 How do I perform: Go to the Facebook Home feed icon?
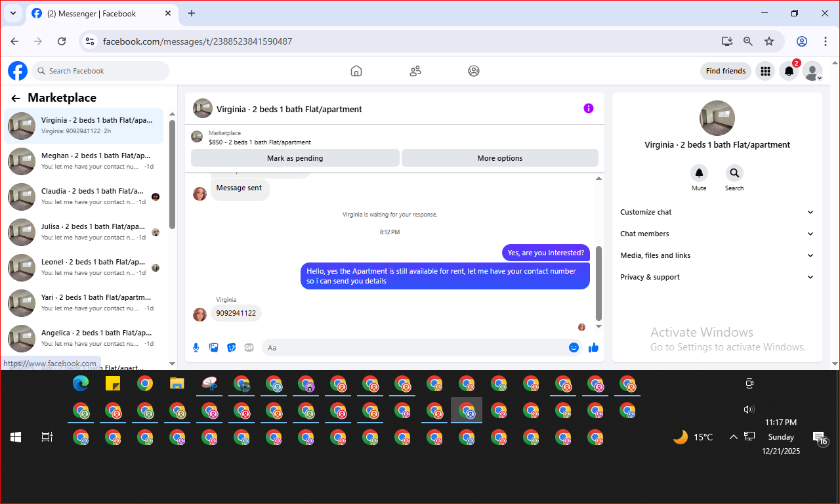356,71
